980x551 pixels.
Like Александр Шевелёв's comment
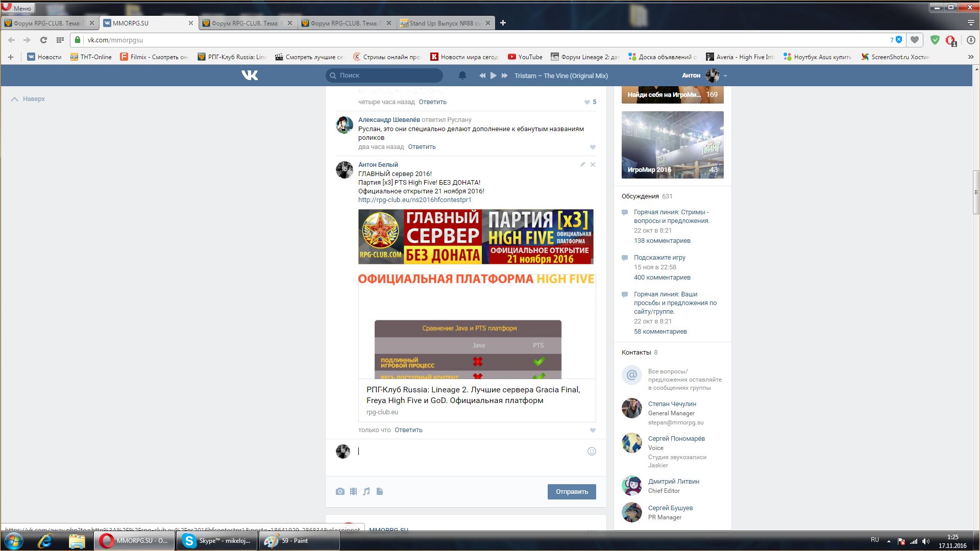coord(593,147)
